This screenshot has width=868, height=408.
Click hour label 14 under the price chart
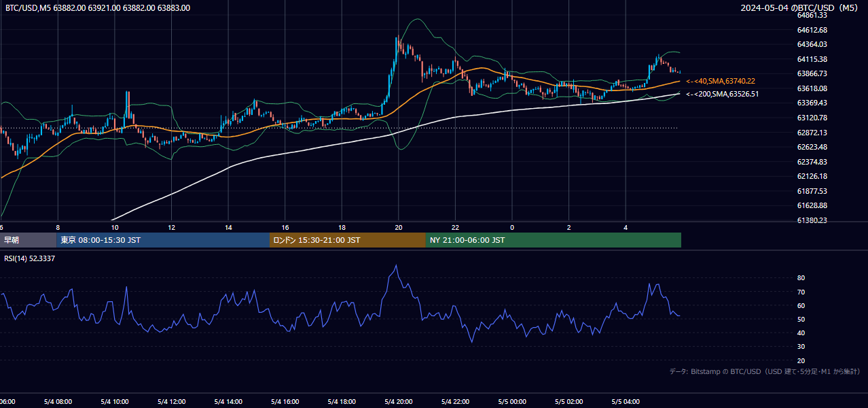tap(228, 227)
